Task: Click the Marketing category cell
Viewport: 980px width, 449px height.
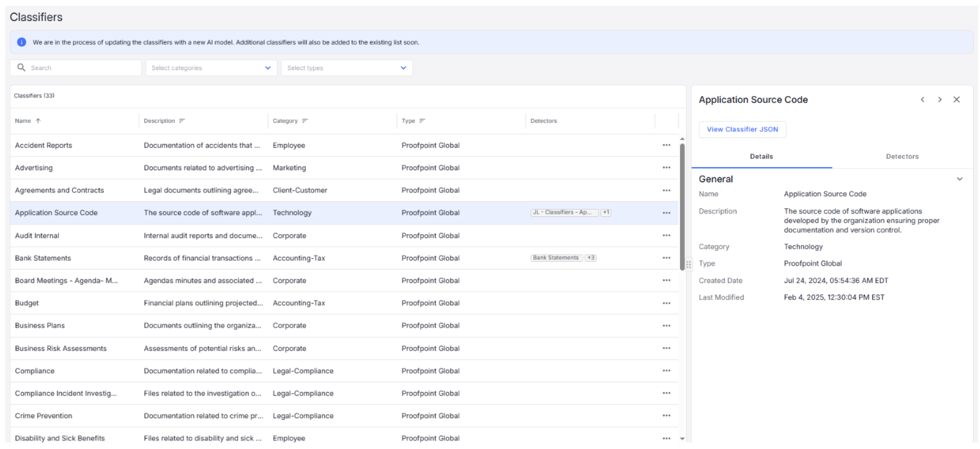Action: click(x=289, y=168)
